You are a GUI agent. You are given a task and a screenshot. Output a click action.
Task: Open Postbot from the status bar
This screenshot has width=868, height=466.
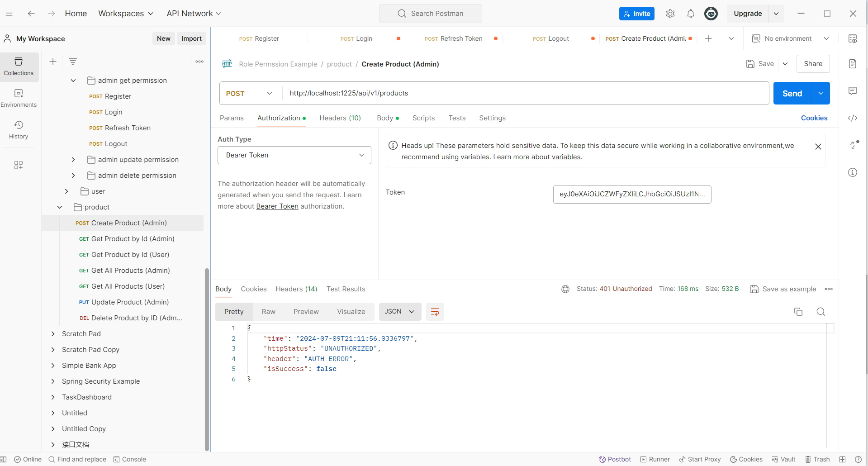[x=615, y=459]
